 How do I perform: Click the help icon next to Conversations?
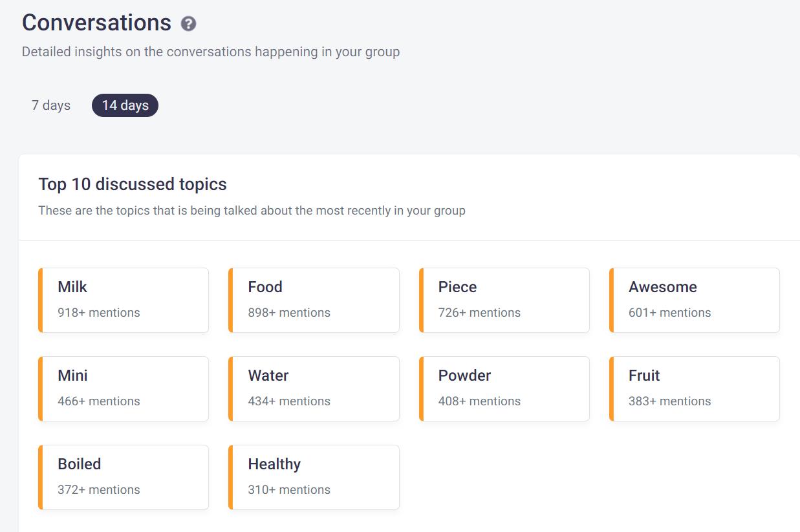coord(188,24)
